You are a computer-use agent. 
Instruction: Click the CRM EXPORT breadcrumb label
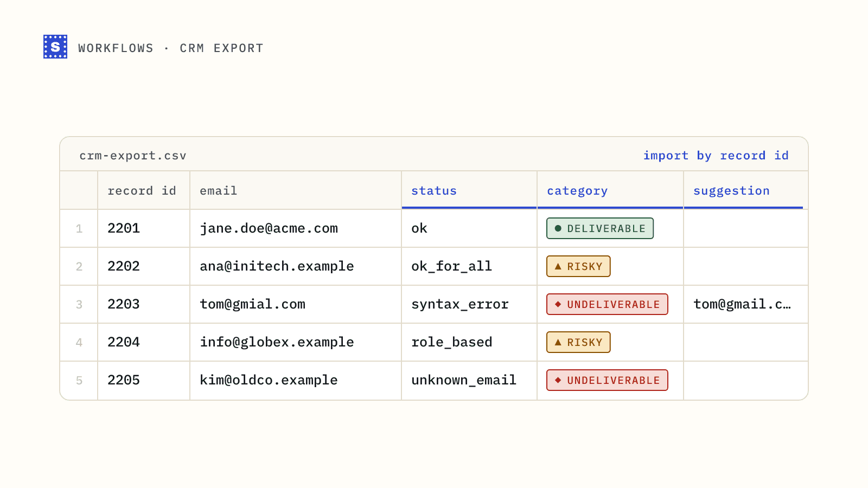click(222, 48)
